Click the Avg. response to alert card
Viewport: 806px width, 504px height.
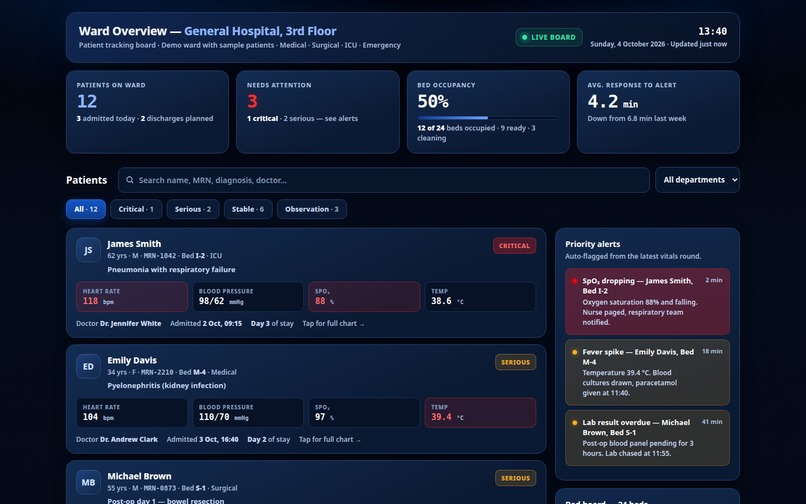(658, 112)
